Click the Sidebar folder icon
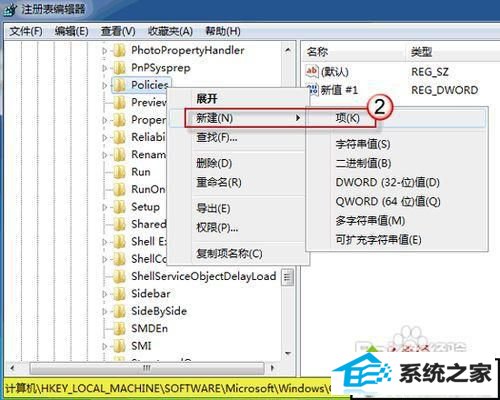Screen dimensions: 500x400 pyautogui.click(x=119, y=294)
